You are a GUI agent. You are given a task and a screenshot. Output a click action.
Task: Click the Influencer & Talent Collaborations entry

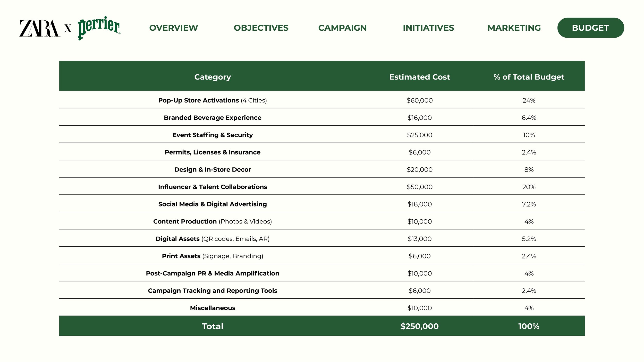(x=213, y=187)
